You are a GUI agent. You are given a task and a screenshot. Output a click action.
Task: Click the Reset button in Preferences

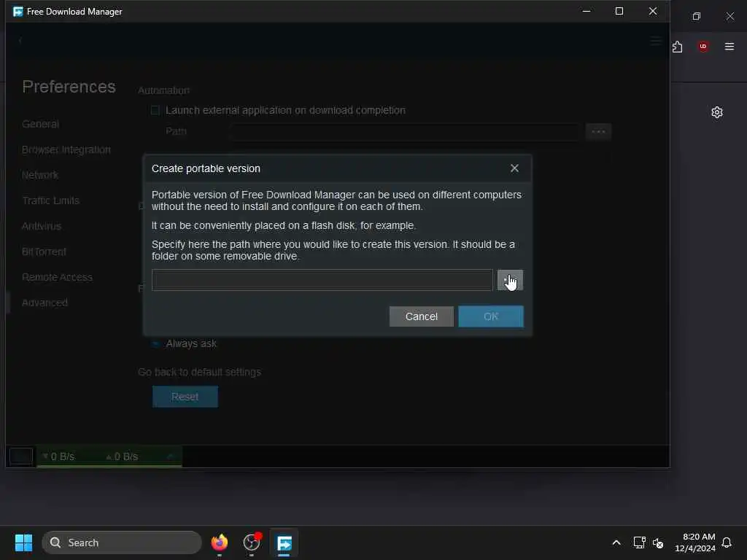[x=185, y=396]
